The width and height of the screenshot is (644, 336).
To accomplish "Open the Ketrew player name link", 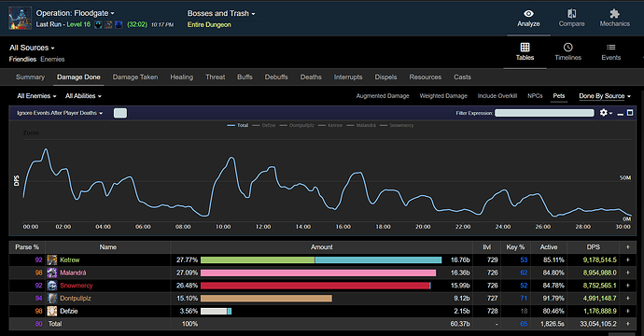I will (x=69, y=260).
